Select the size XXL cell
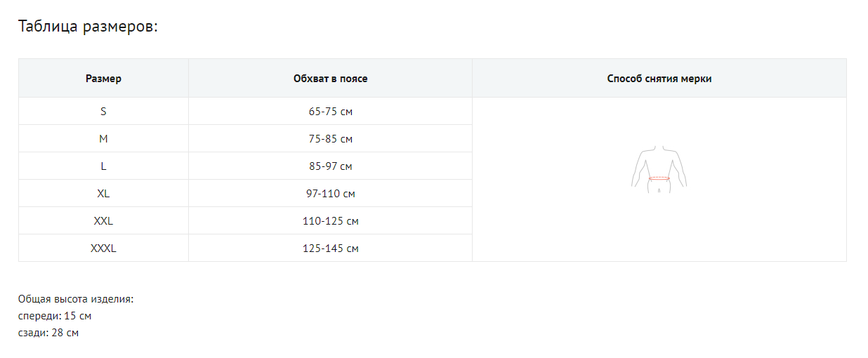This screenshot has height=358, width=868. pyautogui.click(x=103, y=221)
